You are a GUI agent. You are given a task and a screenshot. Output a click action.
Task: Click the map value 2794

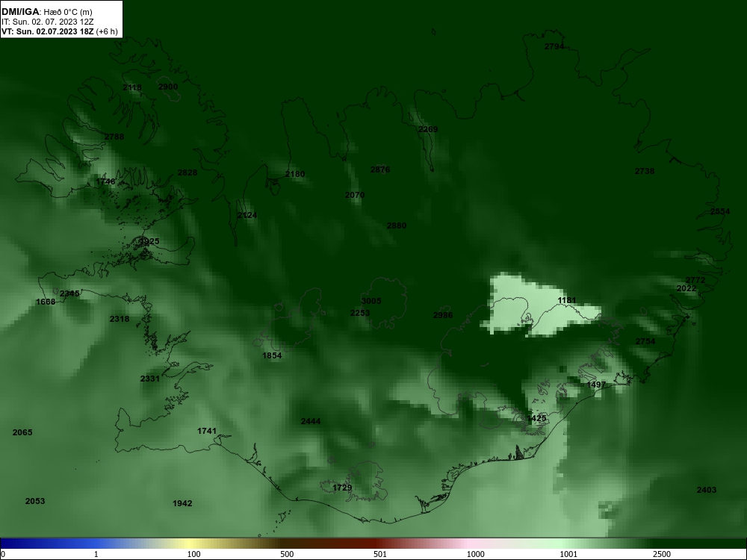click(x=554, y=46)
